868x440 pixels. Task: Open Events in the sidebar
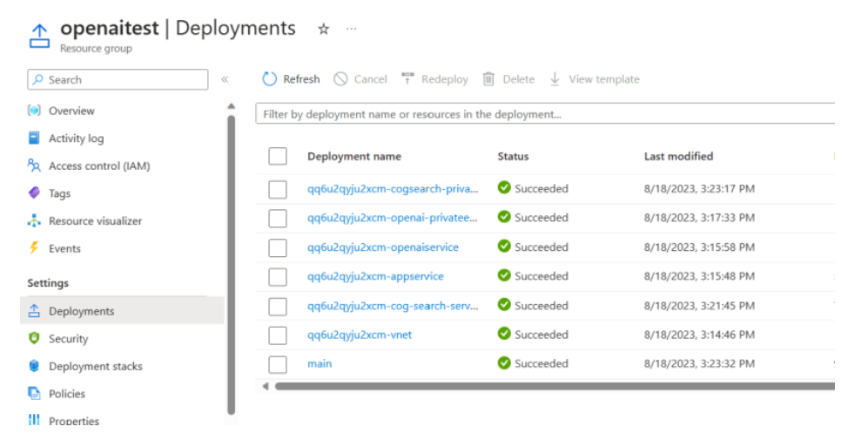pos(64,249)
